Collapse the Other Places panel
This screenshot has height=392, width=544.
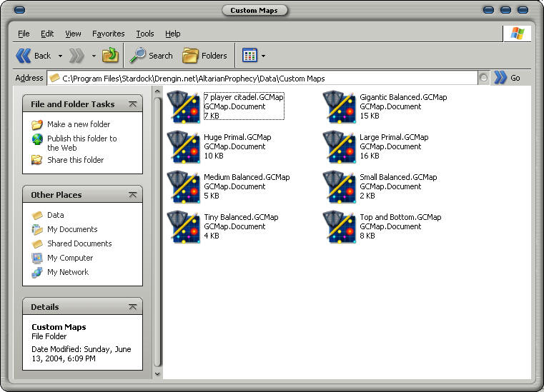[x=132, y=195]
